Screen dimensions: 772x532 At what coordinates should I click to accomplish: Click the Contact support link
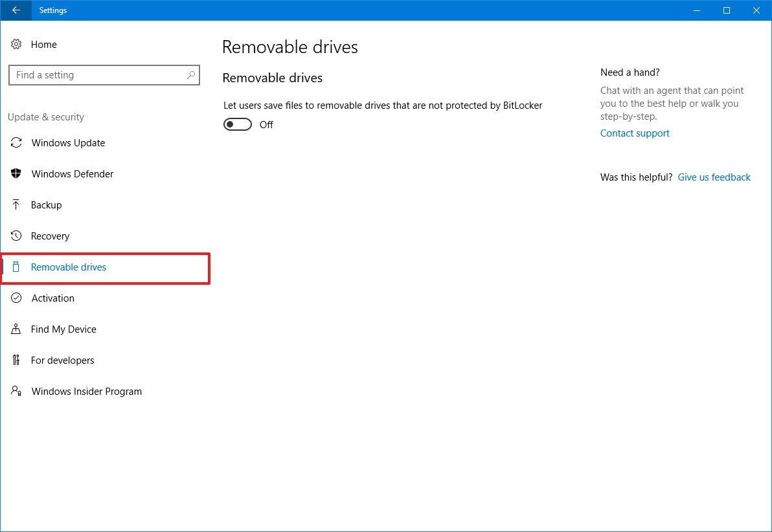pos(635,133)
